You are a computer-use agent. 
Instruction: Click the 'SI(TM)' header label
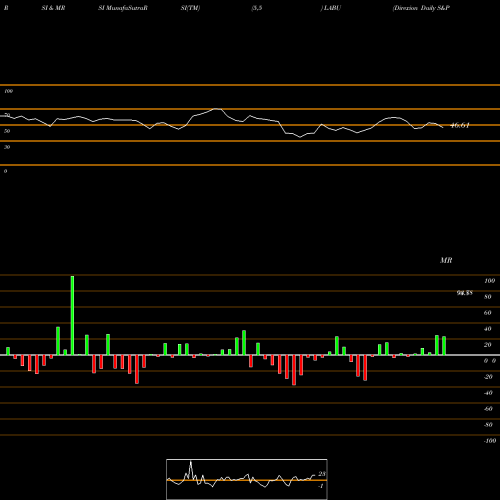[190, 8]
